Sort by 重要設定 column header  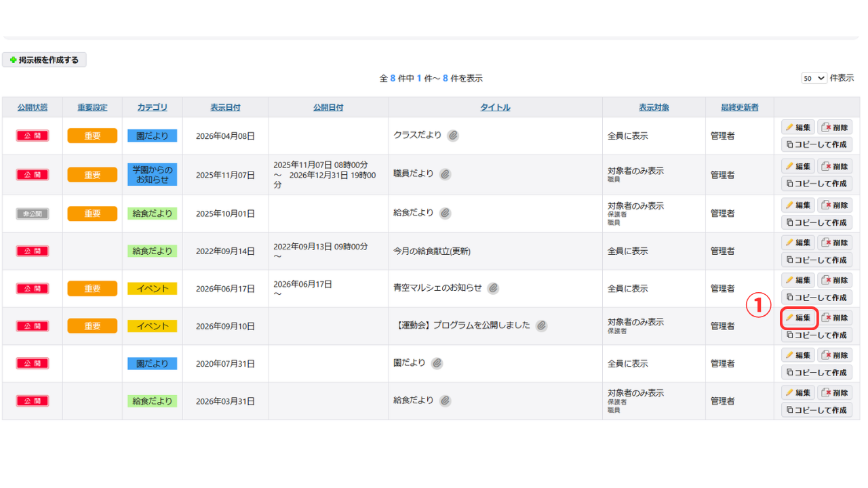(x=92, y=107)
